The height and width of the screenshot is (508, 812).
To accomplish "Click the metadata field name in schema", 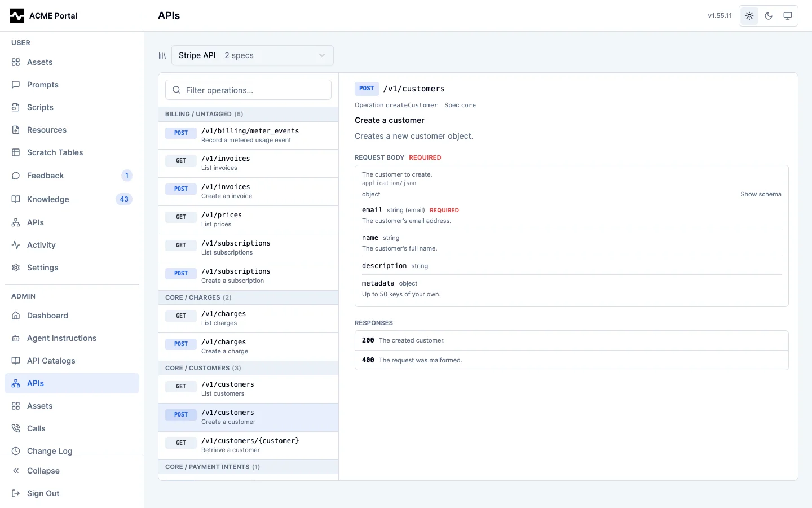I will (378, 283).
